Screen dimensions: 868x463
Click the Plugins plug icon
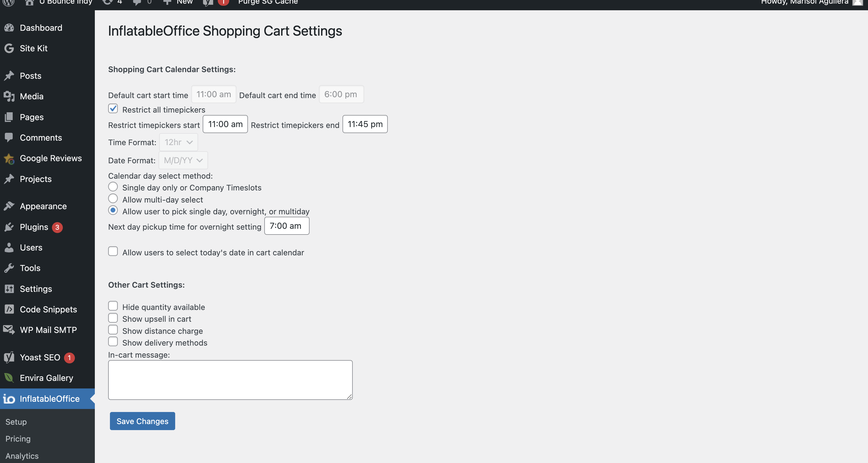pos(9,227)
